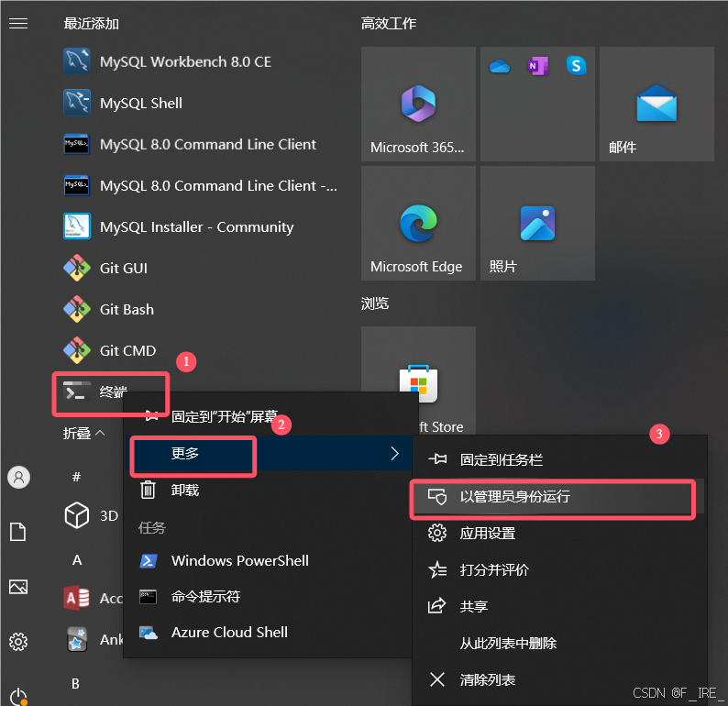Click the Power icon in left sidebar
728x706 pixels.
18,696
